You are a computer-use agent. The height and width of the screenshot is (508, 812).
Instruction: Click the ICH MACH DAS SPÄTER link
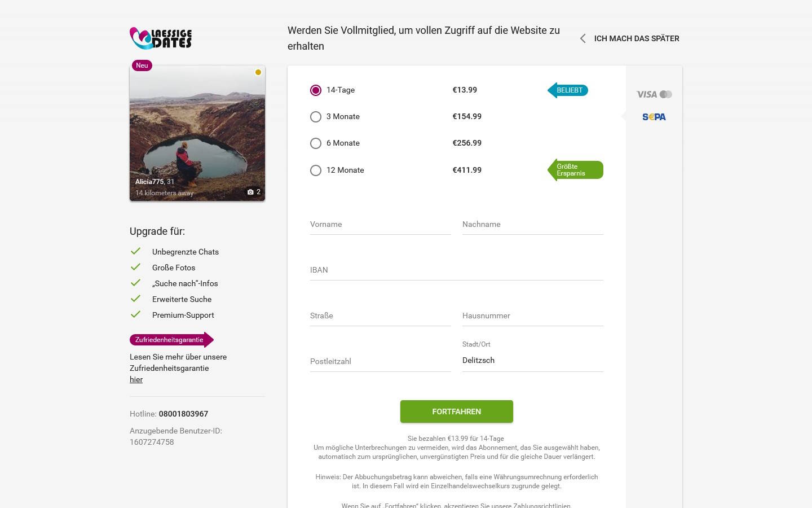coord(637,38)
